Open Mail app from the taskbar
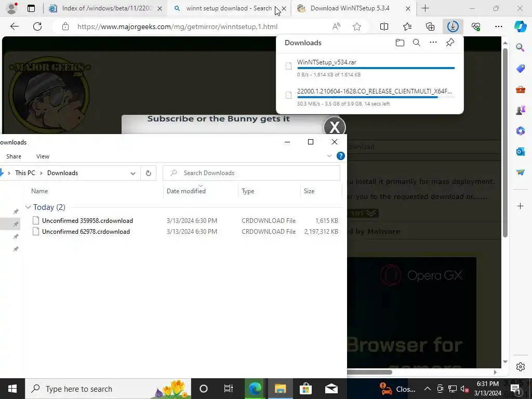This screenshot has height=399, width=532. pos(331,389)
